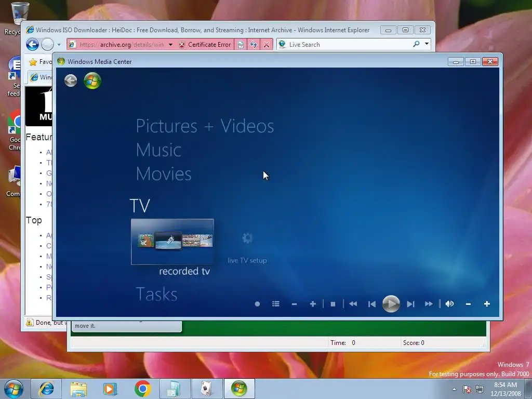532x399 pixels.
Task: Refresh the Internet Explorer page
Action: (254, 45)
